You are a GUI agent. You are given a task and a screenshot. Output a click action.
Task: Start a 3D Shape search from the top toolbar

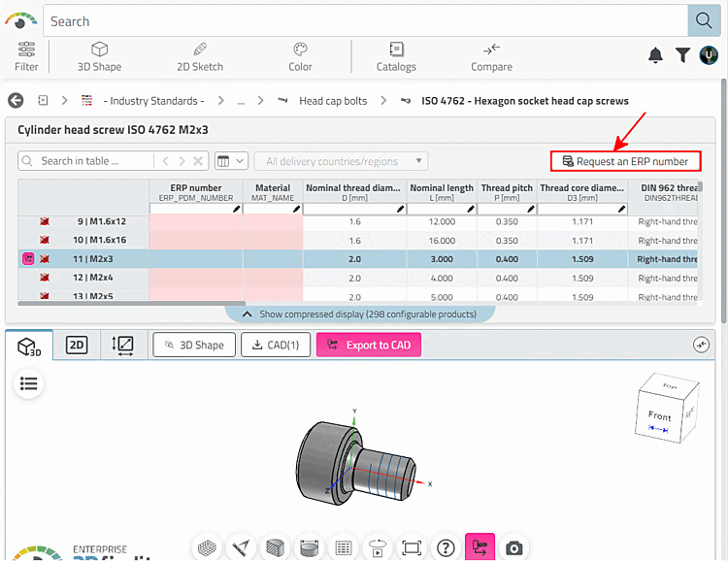coord(99,56)
